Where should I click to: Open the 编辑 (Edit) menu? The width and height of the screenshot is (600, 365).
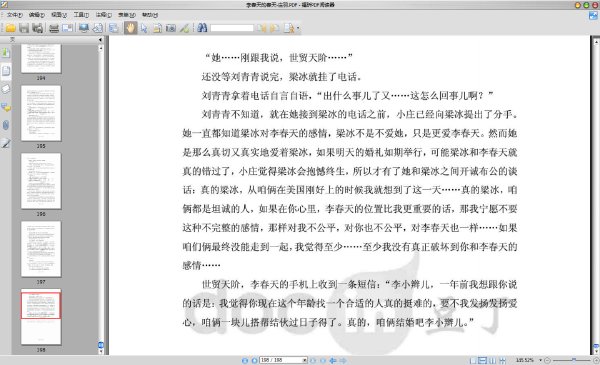tap(37, 15)
